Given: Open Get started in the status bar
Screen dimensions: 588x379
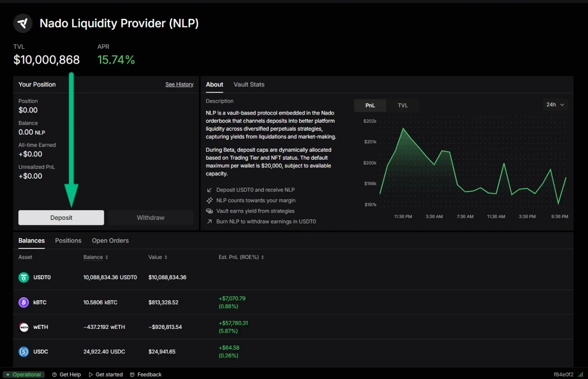Looking at the screenshot, I should pyautogui.click(x=106, y=374).
